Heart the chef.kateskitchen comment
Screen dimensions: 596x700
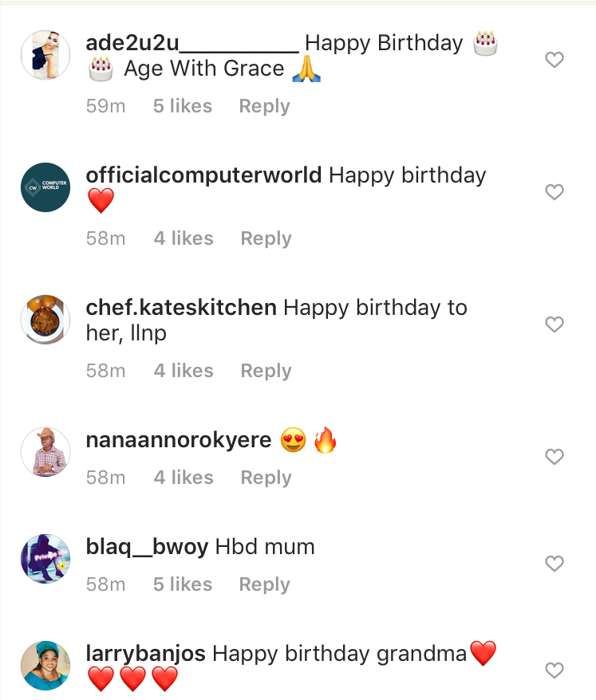tap(554, 324)
